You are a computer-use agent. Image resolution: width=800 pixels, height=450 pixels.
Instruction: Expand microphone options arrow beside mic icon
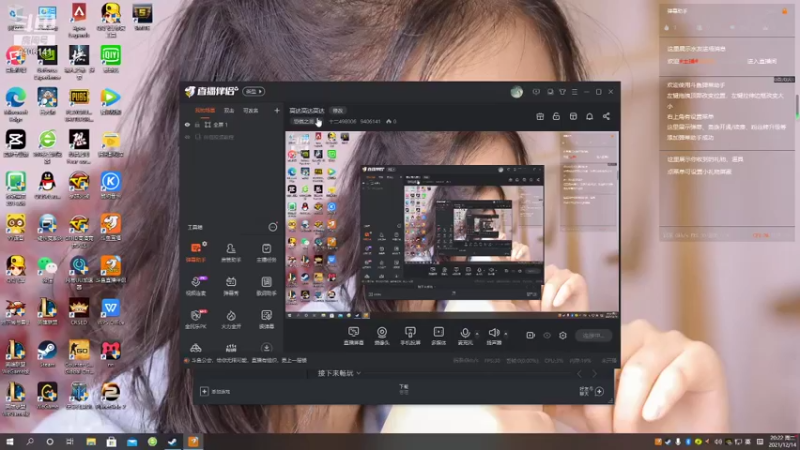(477, 334)
